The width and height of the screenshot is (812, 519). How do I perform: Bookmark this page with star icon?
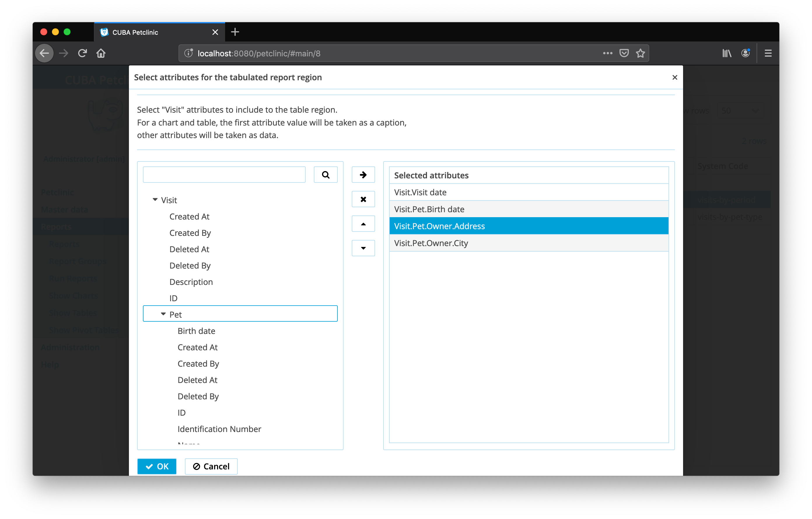pyautogui.click(x=640, y=53)
